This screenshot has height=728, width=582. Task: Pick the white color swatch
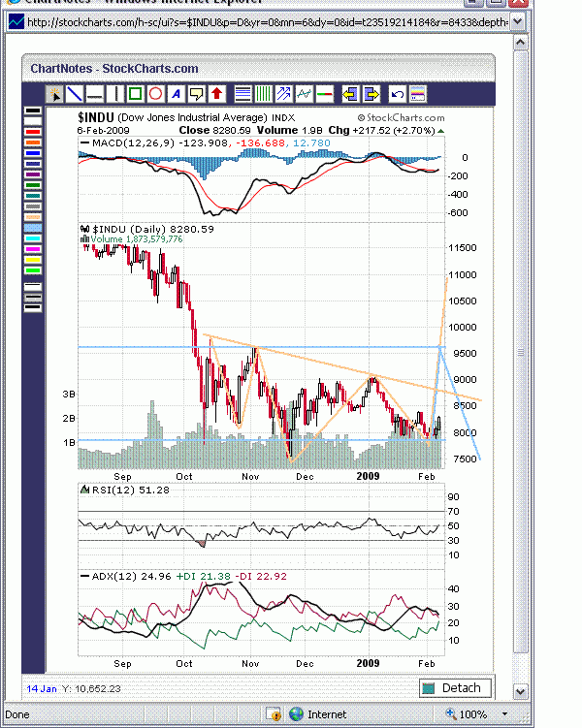[33, 121]
